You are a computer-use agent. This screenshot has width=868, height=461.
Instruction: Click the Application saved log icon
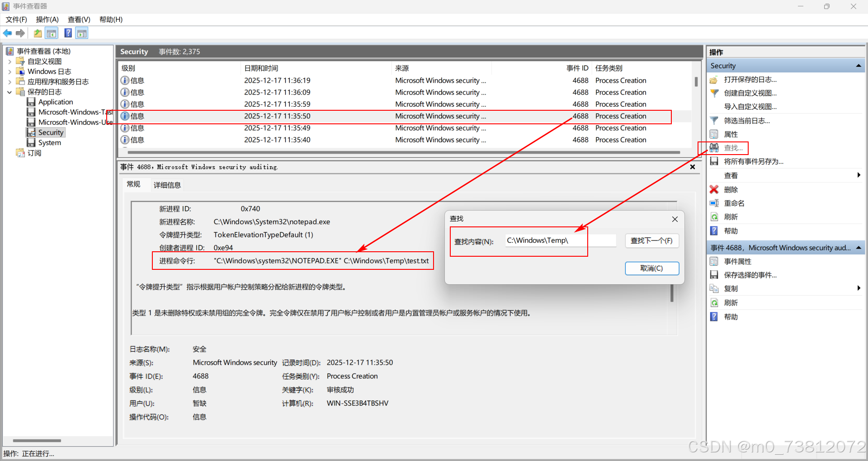[31, 102]
